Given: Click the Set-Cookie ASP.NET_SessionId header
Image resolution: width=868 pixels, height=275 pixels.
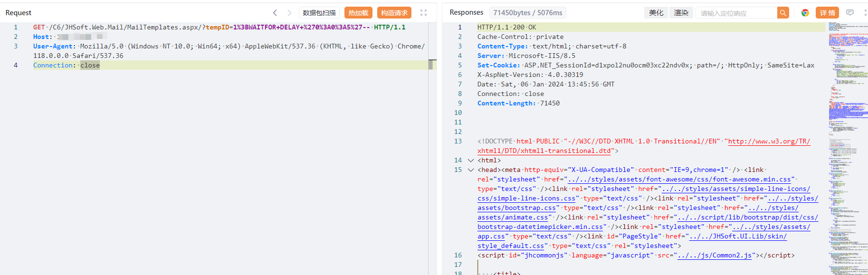Looking at the screenshot, I should [x=646, y=66].
